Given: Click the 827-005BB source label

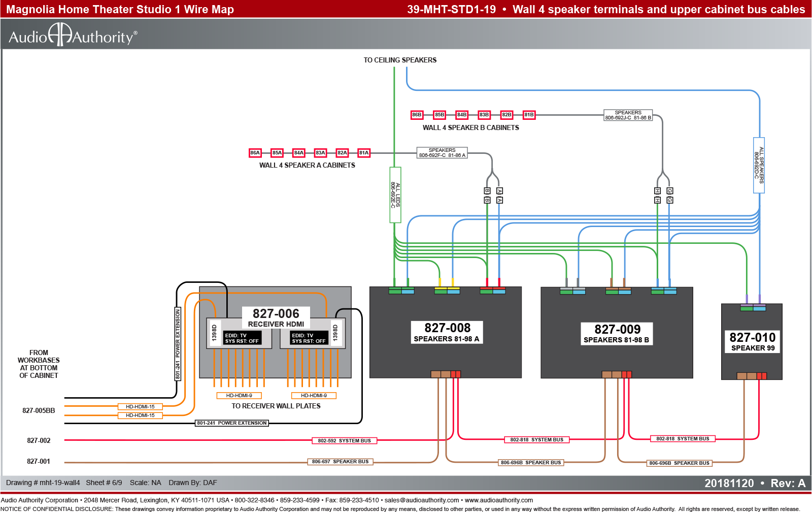Looking at the screenshot, I should (x=39, y=410).
